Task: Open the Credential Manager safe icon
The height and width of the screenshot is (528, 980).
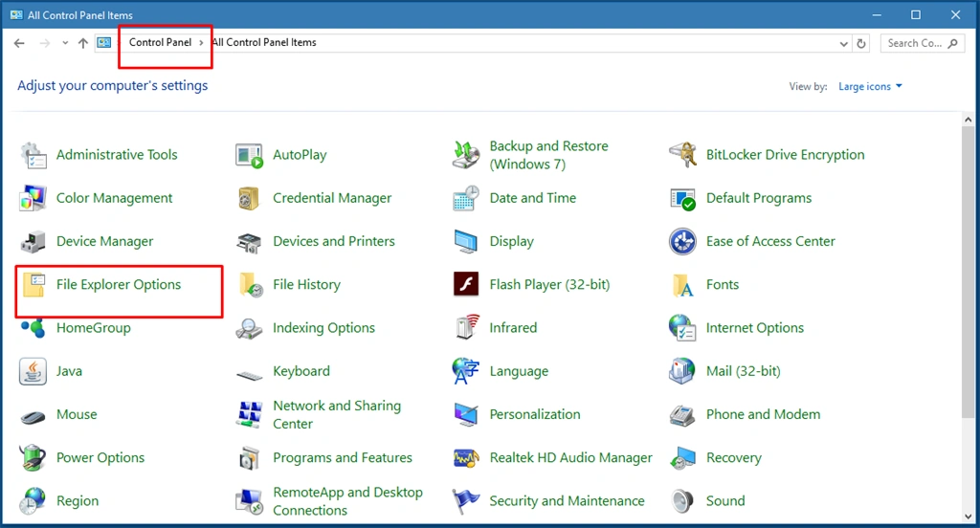Action: point(250,198)
